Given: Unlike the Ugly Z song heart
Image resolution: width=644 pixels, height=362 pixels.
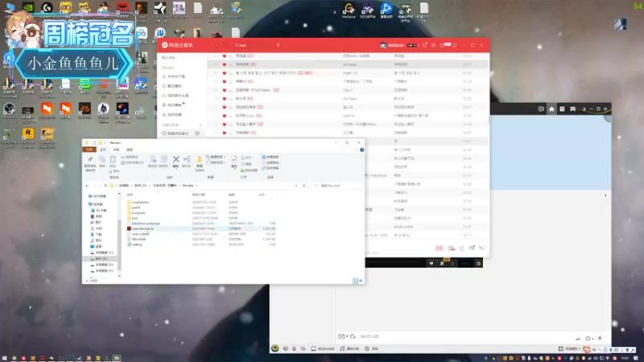Looking at the screenshot, I should (x=225, y=90).
